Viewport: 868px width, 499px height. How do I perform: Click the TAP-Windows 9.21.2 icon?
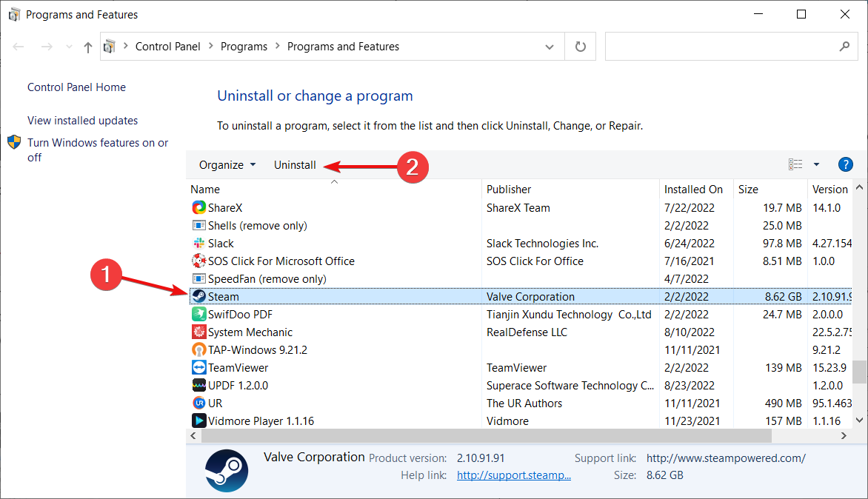pyautogui.click(x=198, y=349)
